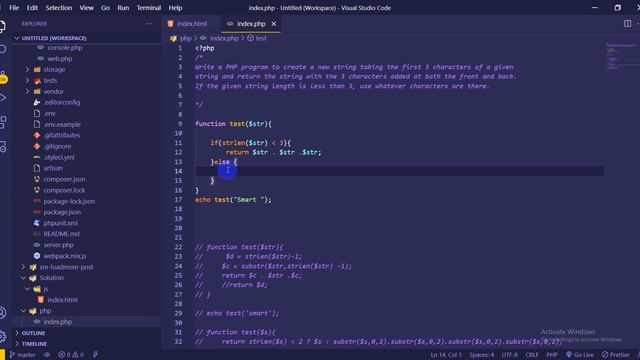The width and height of the screenshot is (640, 360).
Task: Click test symbol in breadcrumb
Action: tap(261, 38)
